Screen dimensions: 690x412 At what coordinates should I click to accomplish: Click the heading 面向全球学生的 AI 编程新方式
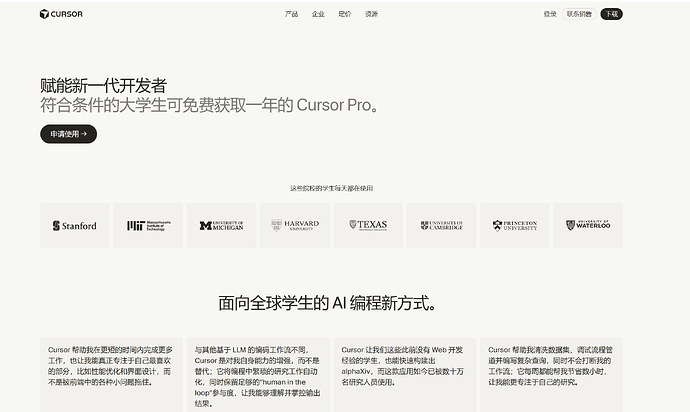point(327,303)
